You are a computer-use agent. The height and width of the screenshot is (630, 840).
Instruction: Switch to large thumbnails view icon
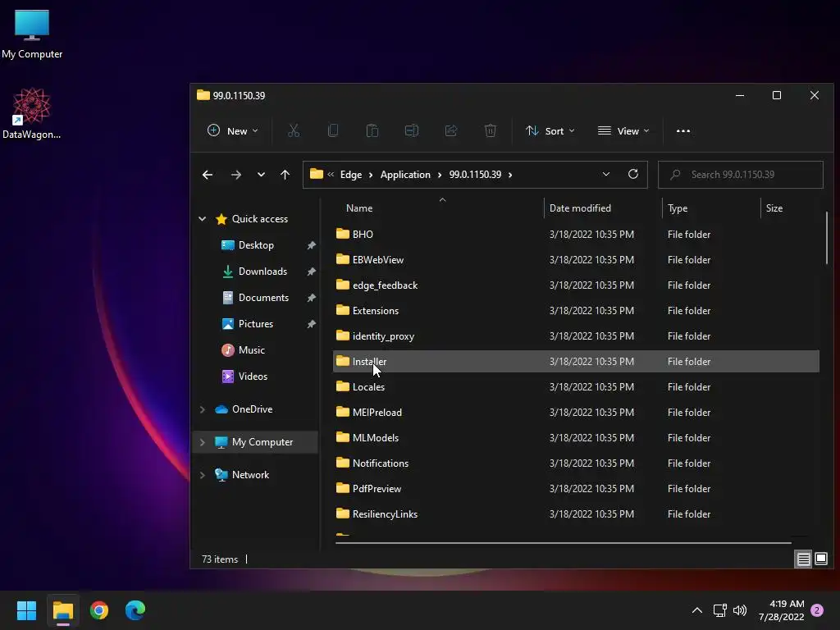click(x=820, y=559)
